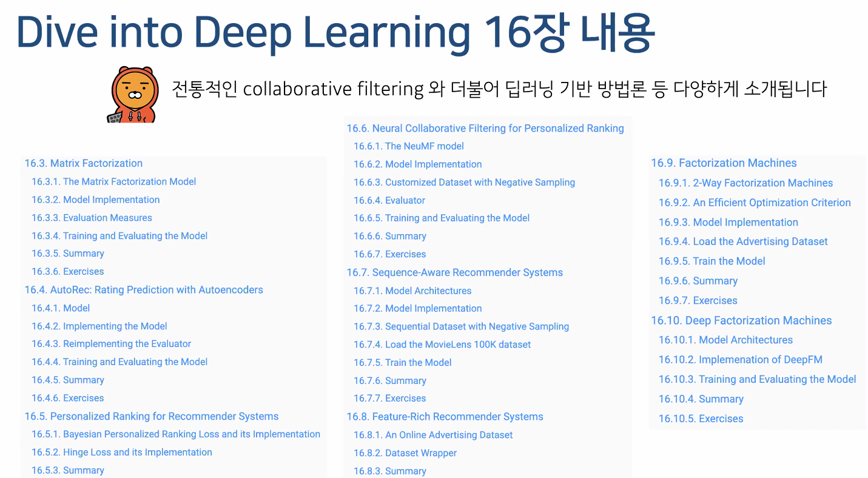
Task: Open 16.6. Neural Collaborative Filtering for Personalized Ranking
Action: tap(485, 129)
